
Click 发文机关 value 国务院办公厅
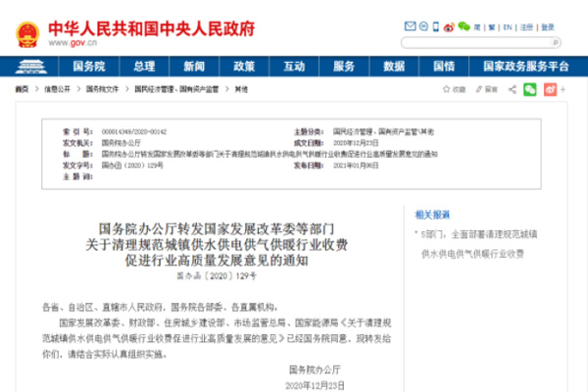pos(122,143)
